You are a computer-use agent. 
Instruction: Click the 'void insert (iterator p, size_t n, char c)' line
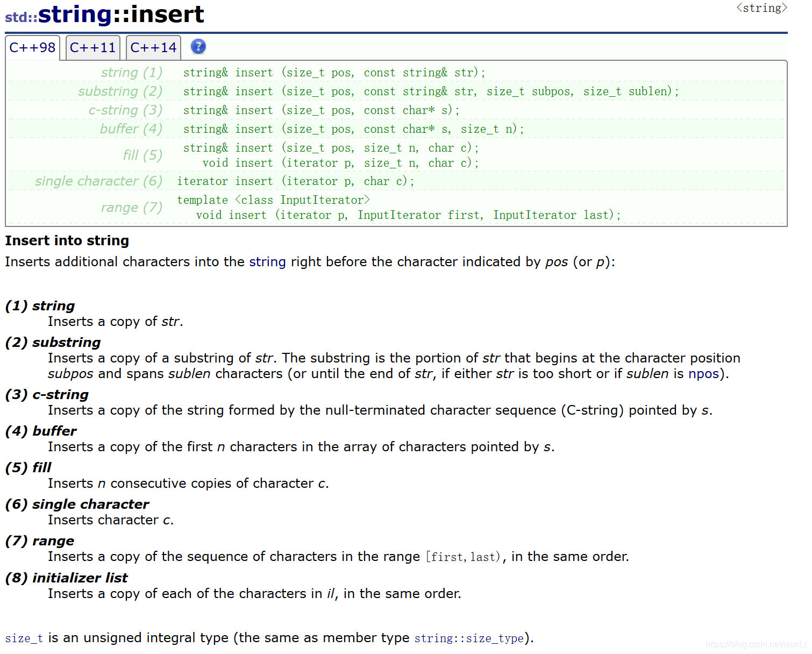pyautogui.click(x=340, y=163)
